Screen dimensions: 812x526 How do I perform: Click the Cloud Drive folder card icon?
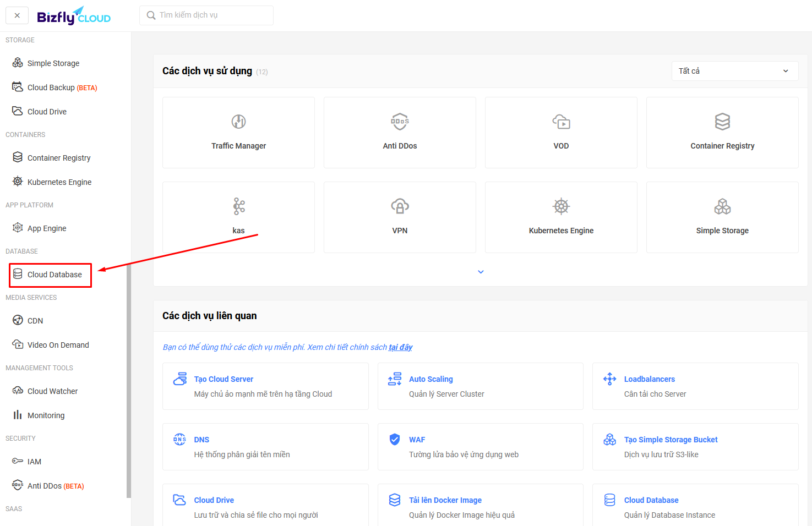[x=179, y=500]
